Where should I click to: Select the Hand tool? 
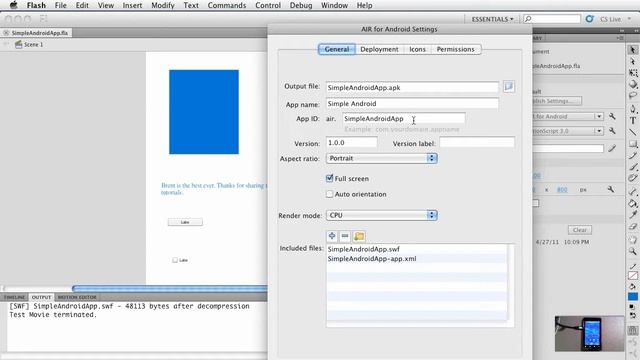click(633, 240)
